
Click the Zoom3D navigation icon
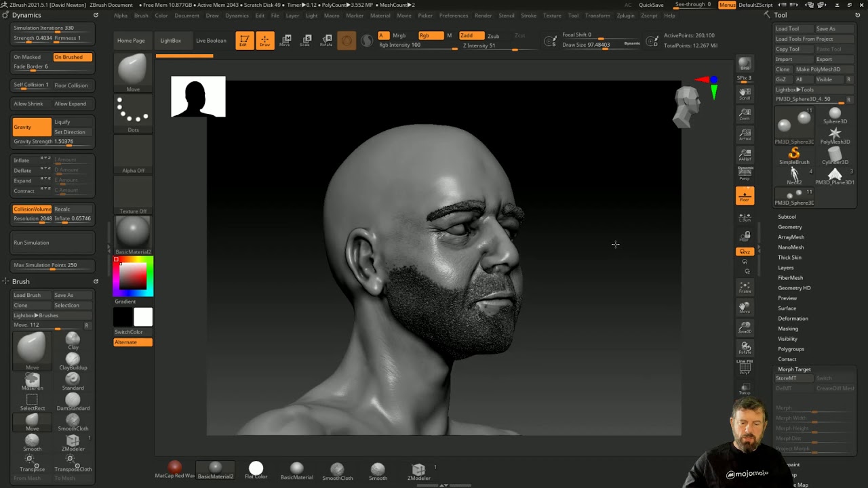coord(745,328)
